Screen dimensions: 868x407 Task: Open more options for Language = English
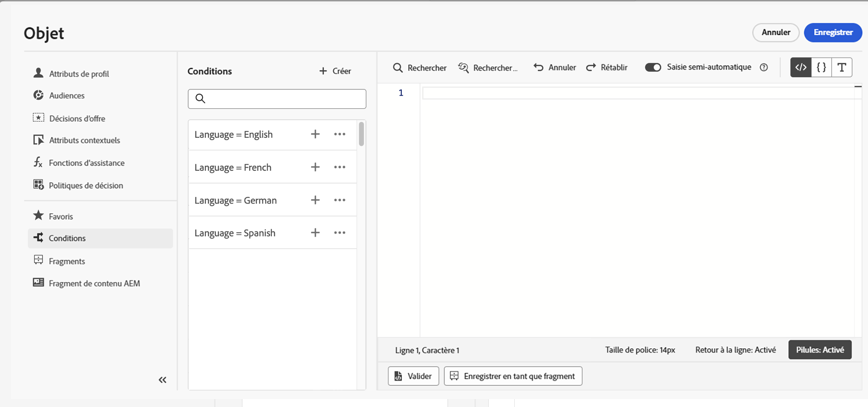coord(340,134)
